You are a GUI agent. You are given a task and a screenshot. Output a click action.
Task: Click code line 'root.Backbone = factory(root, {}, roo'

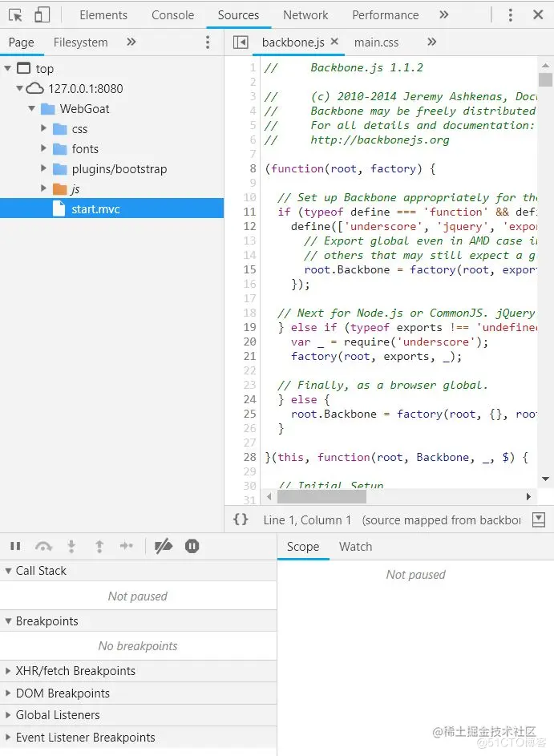tap(414, 414)
